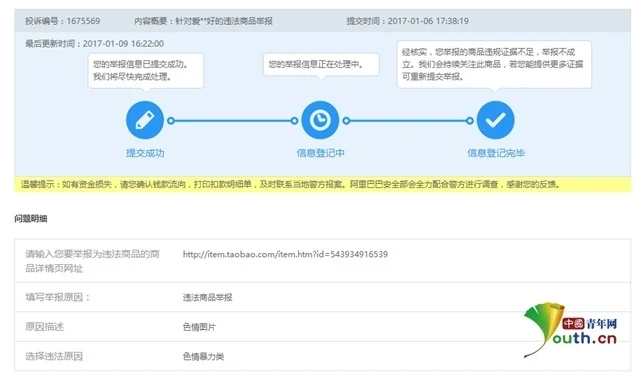The image size is (640, 378).
Task: Click the 提交时间 2017-01-06 17:38:19 text
Action: tap(407, 21)
